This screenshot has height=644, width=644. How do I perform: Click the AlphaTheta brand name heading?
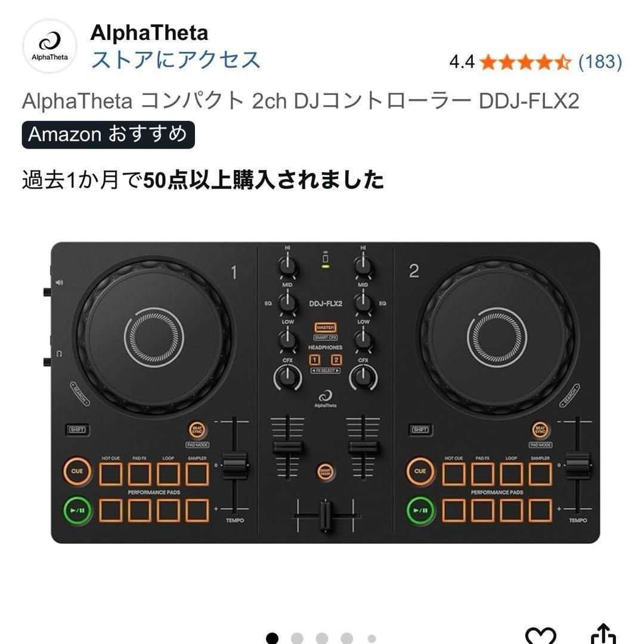coord(150,32)
